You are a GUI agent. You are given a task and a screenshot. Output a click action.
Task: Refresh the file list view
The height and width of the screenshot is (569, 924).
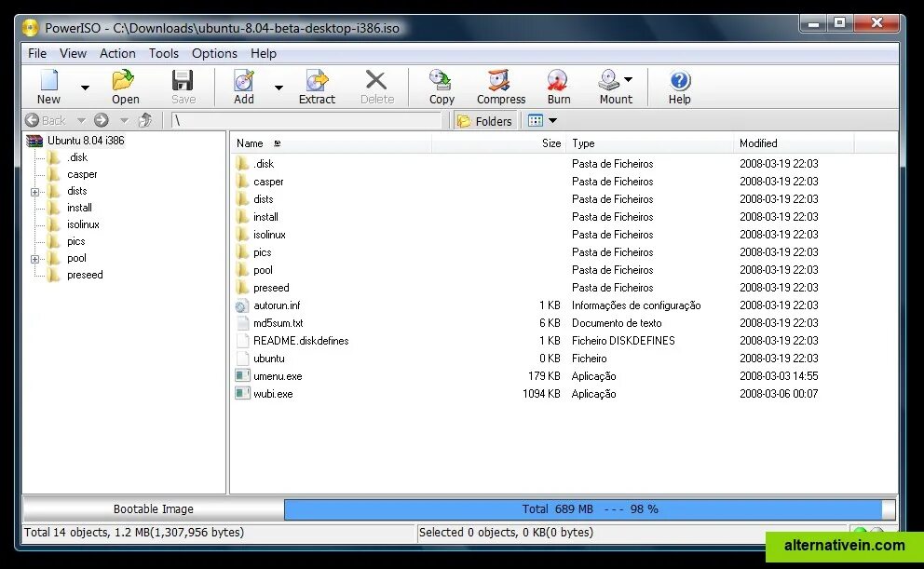tap(146, 120)
